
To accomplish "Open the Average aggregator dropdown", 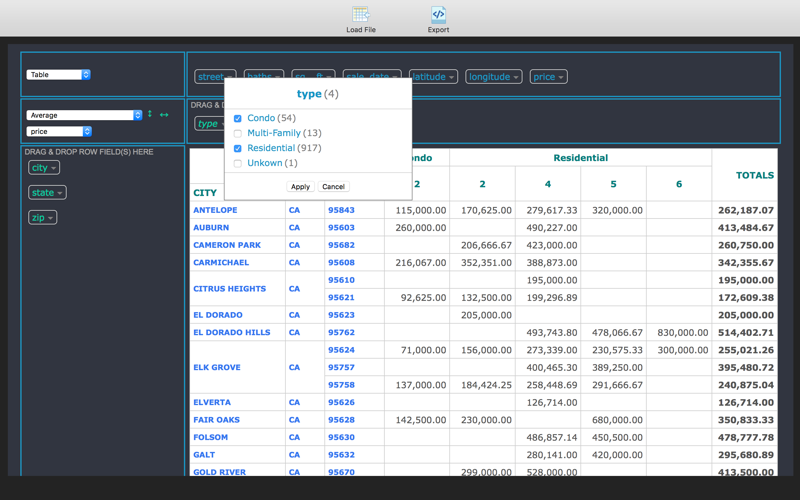I will (x=84, y=115).
